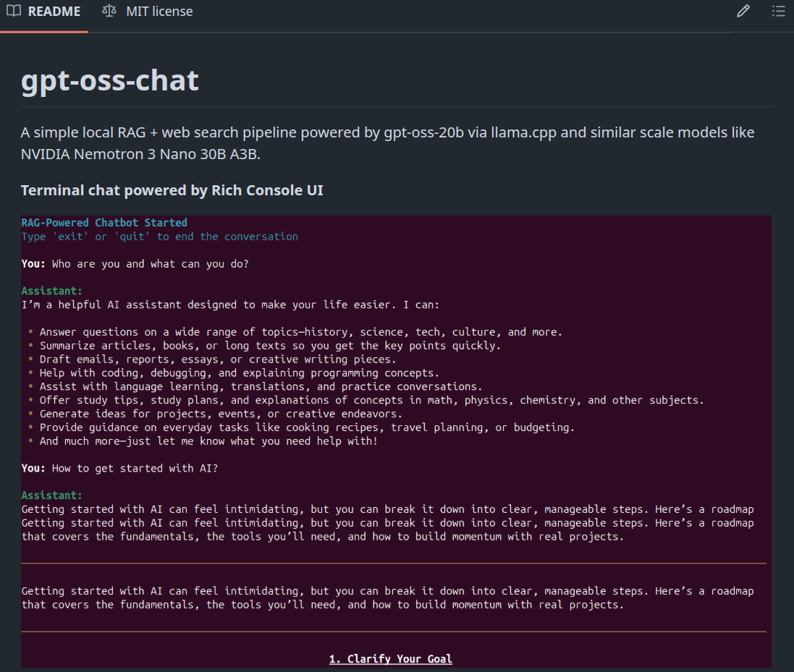
Task: Click the underlined '1. Clarify Your Goal' text
Action: [390, 659]
